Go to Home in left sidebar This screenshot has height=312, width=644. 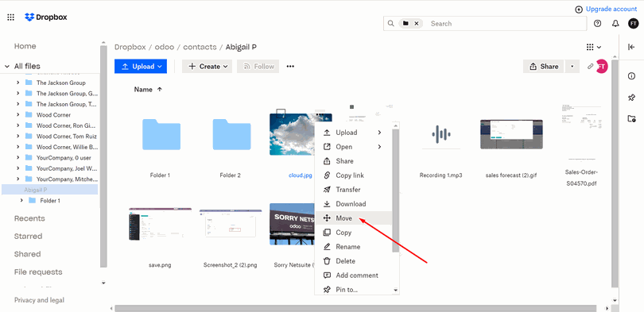pos(25,46)
